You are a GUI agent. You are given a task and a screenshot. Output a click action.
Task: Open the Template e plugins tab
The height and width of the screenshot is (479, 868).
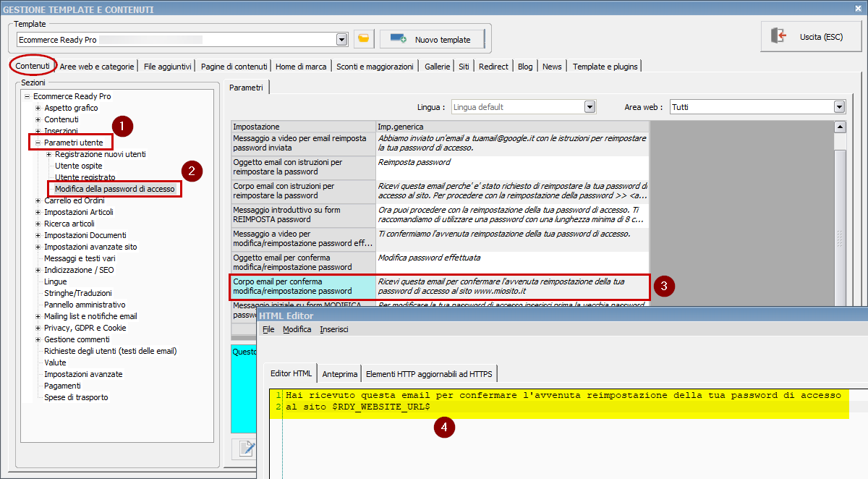[605, 67]
